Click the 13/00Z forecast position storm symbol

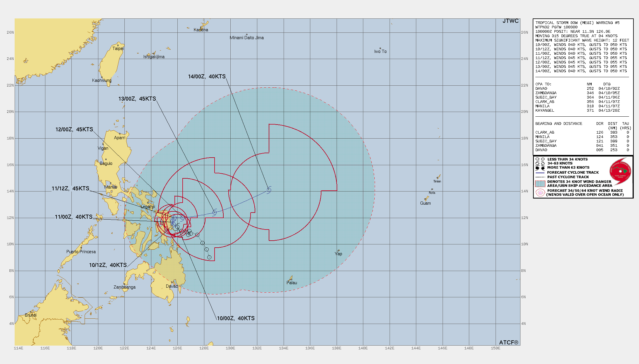point(214,213)
